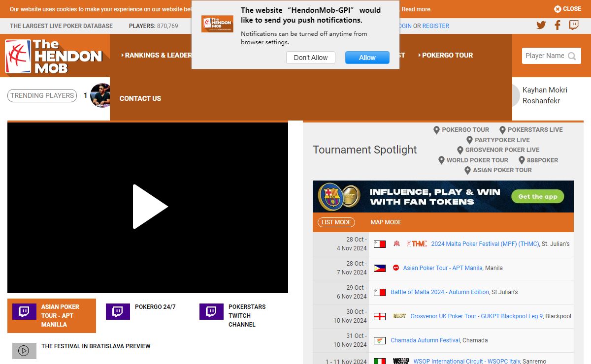Switch to Map Mode

[x=386, y=222]
